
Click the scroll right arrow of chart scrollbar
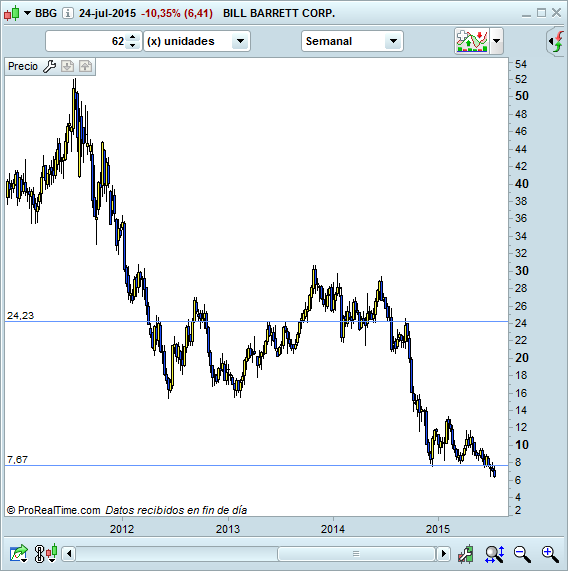[443, 554]
